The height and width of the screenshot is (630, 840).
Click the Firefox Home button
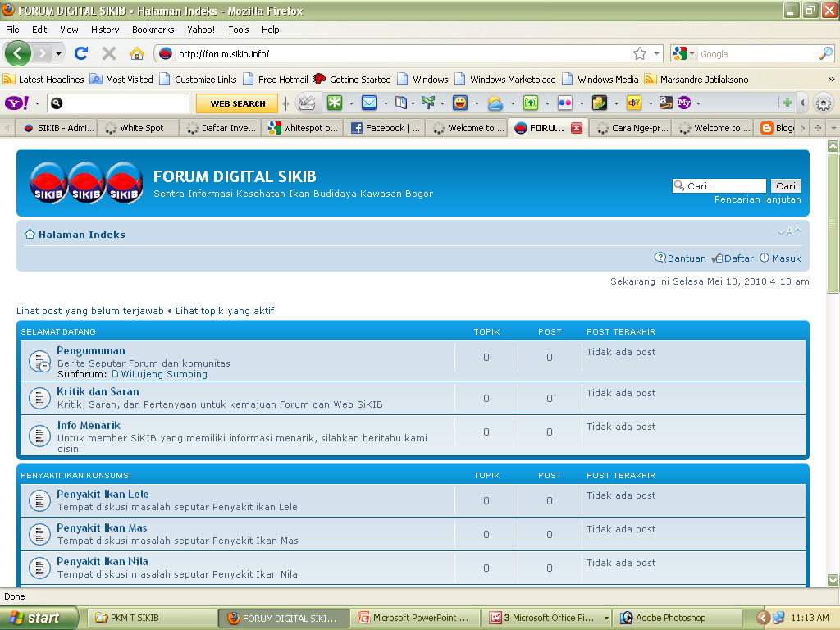137,52
